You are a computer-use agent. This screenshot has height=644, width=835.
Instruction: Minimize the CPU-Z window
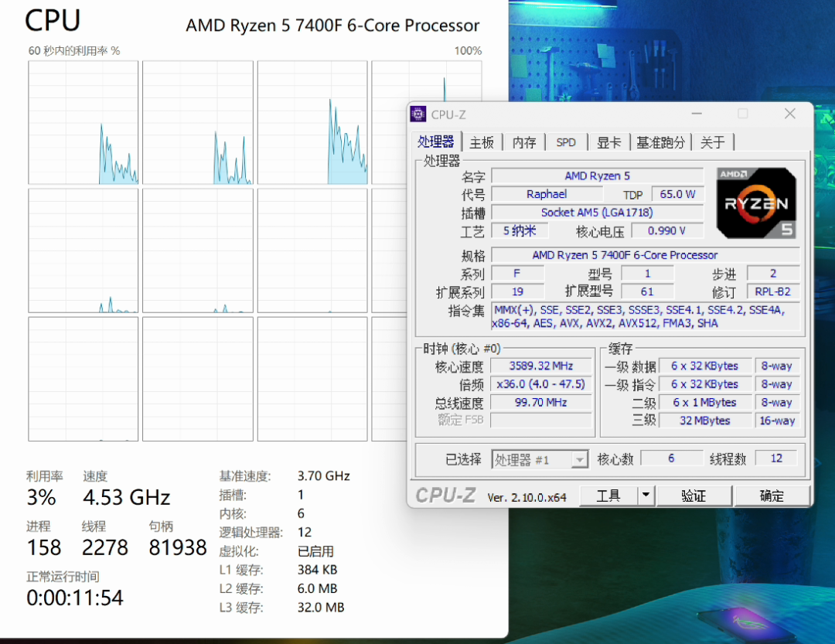[697, 114]
